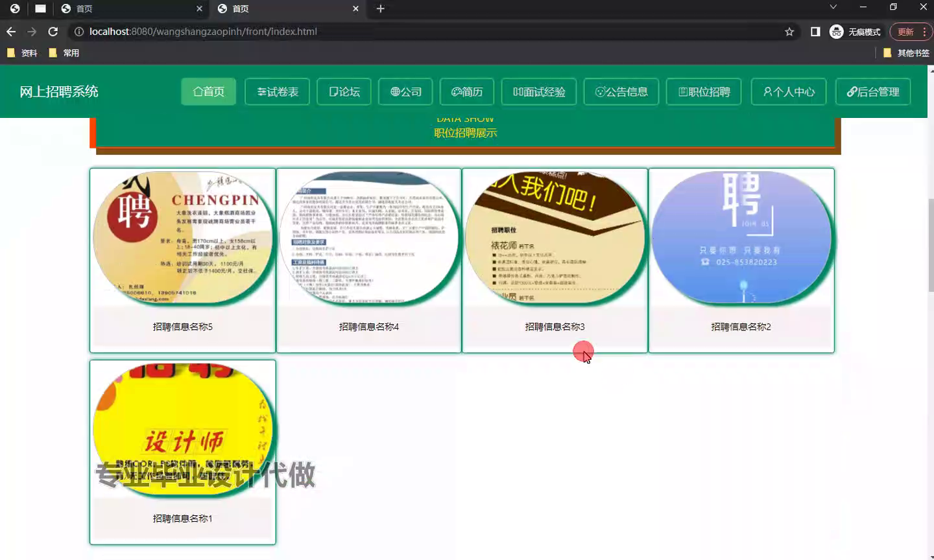Open the 招聘信息名称5 job image
Image resolution: width=934 pixels, height=560 pixels.
[182, 237]
